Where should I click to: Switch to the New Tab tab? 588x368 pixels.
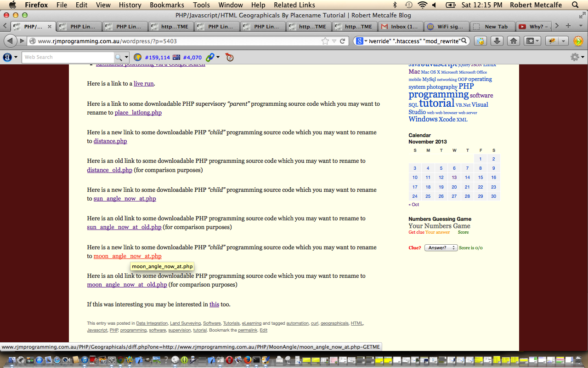pos(492,26)
